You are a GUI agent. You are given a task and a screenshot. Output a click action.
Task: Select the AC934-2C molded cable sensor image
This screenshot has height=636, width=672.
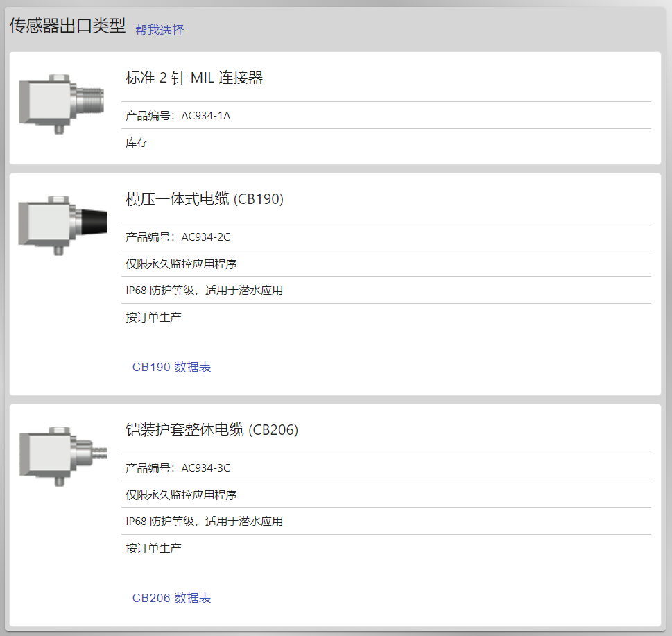tap(62, 225)
